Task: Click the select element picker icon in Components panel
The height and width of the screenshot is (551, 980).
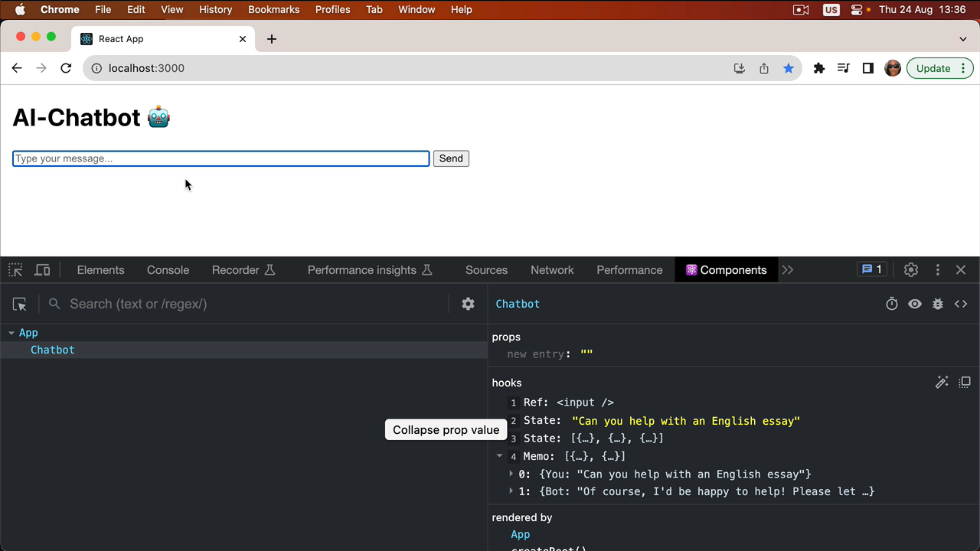Action: pyautogui.click(x=20, y=304)
